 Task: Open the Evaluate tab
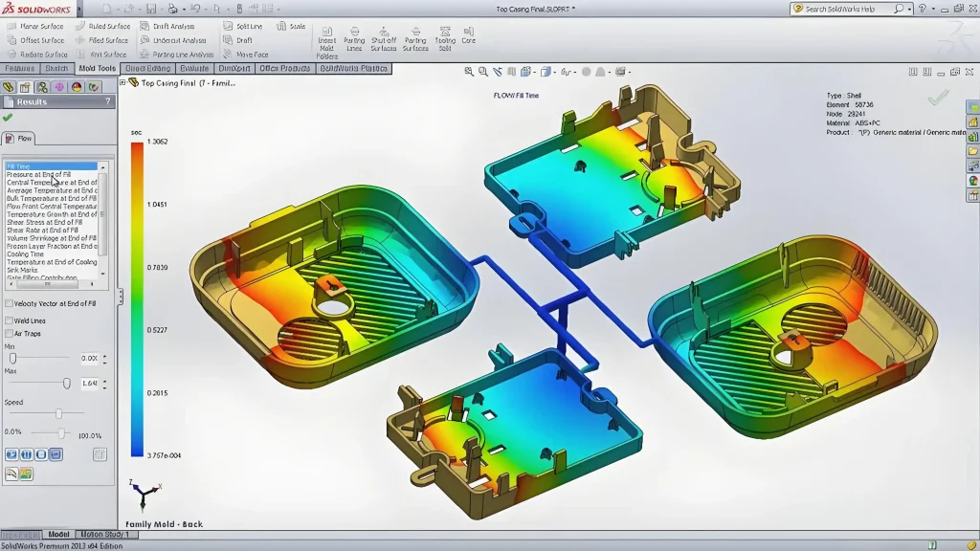click(x=194, y=68)
